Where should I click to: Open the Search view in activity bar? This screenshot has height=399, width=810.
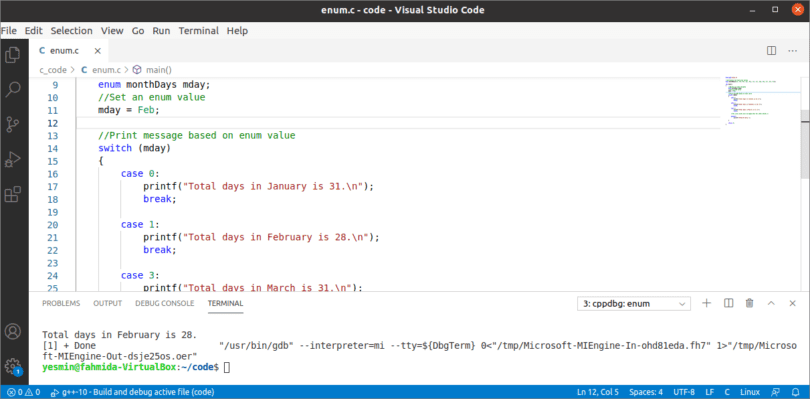pyautogui.click(x=12, y=89)
